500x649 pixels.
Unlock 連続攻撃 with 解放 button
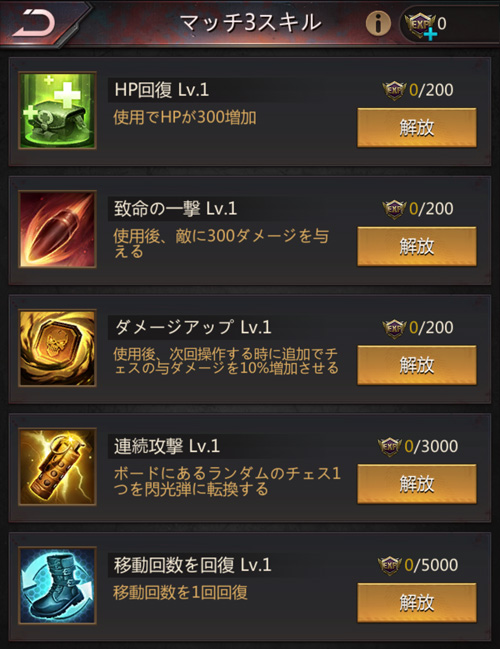point(417,484)
